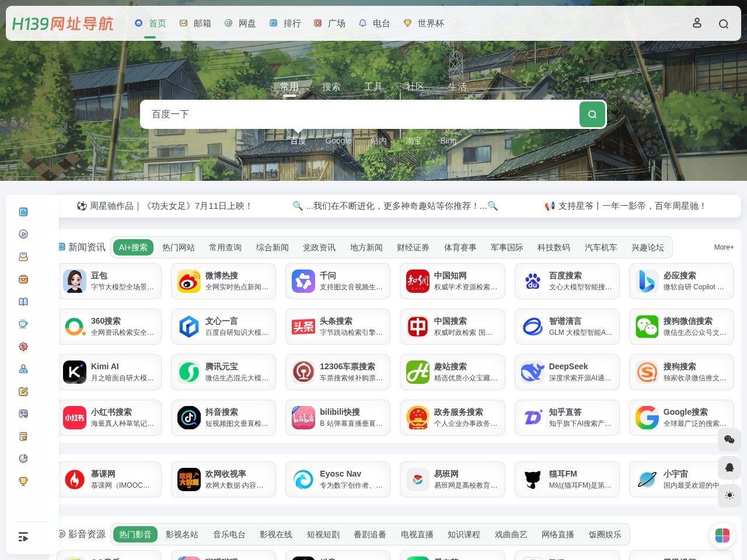The height and width of the screenshot is (560, 747).
Task: Open the 必应搜索 site card
Action: point(682,281)
